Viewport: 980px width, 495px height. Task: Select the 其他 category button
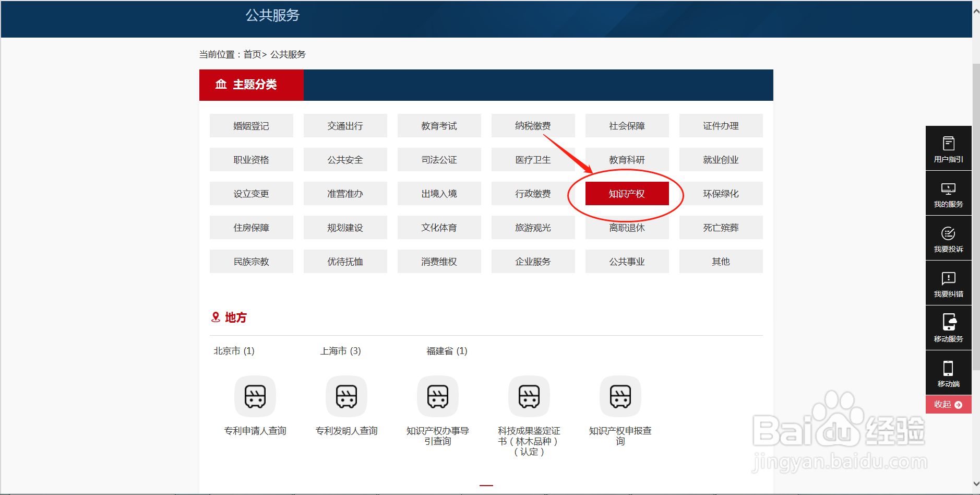point(721,261)
